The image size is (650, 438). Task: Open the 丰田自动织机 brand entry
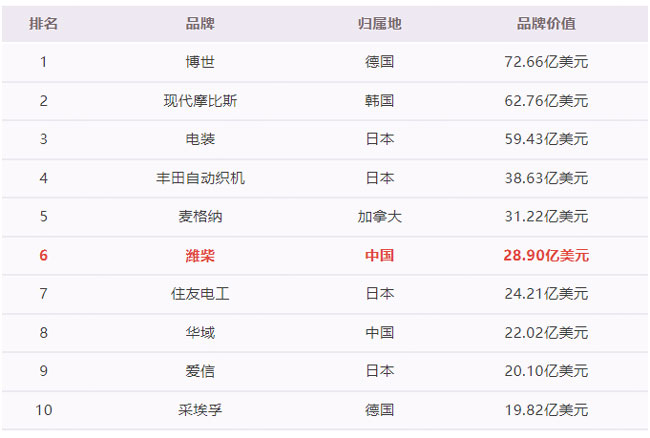(x=200, y=178)
